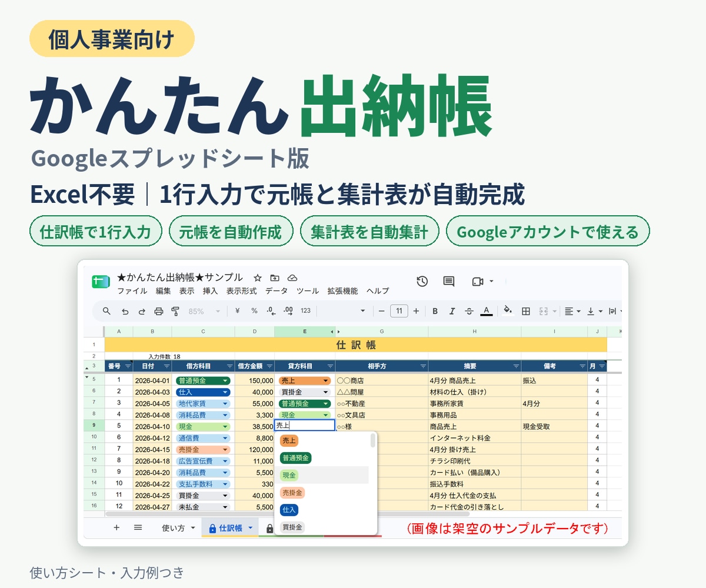This screenshot has width=706, height=588.
Task: Open the 表示形式 menu
Action: pyautogui.click(x=242, y=291)
